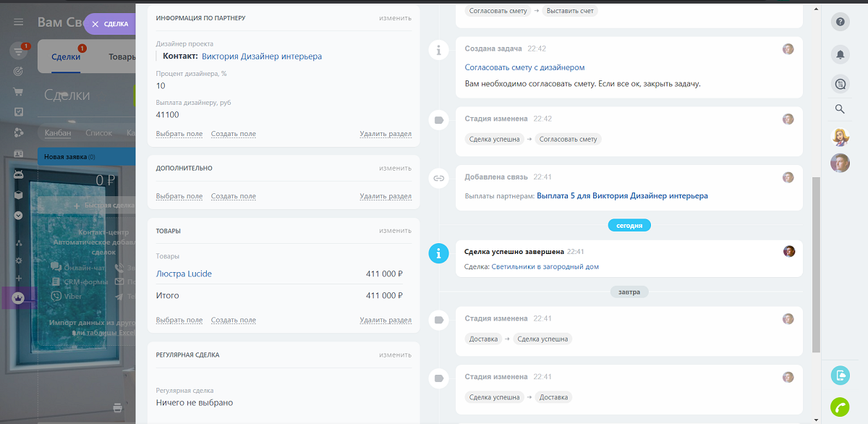Open task link Согласовать смету с дизайнером
Image resolution: width=868 pixels, height=424 pixels.
(524, 67)
